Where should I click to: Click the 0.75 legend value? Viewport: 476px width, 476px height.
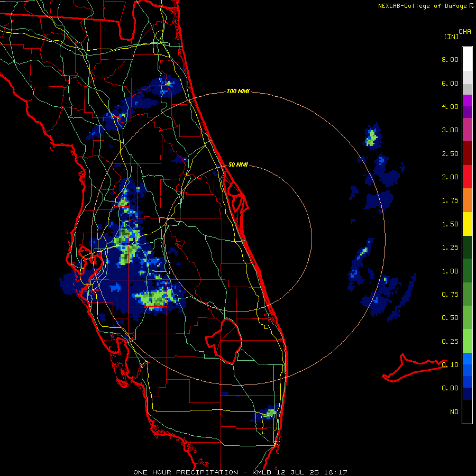pos(450,295)
